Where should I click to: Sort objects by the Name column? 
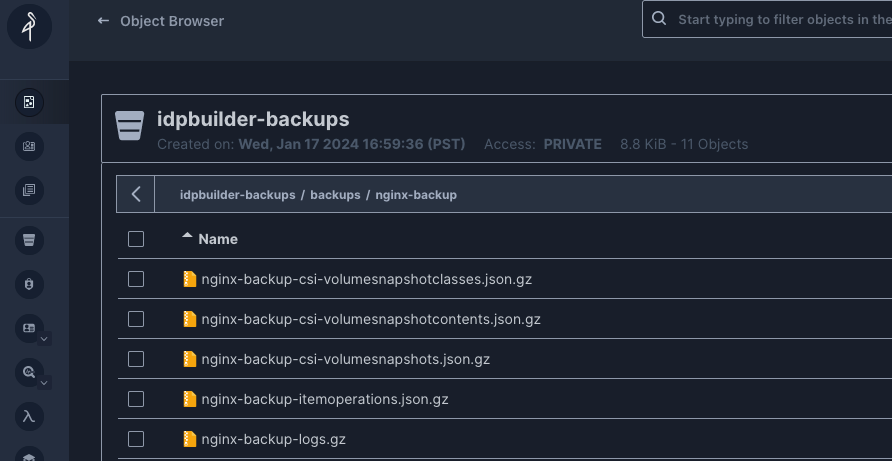point(217,239)
